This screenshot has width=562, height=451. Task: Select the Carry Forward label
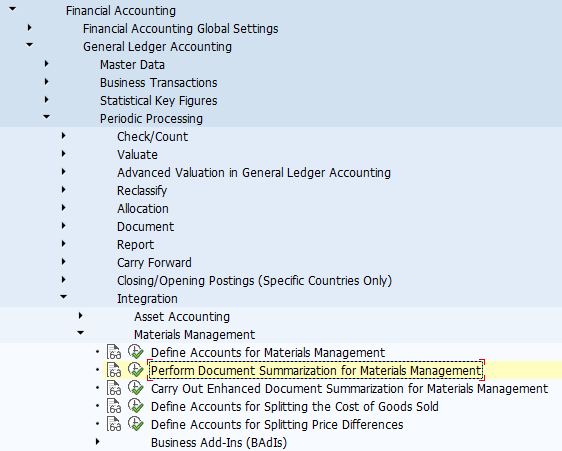(154, 263)
